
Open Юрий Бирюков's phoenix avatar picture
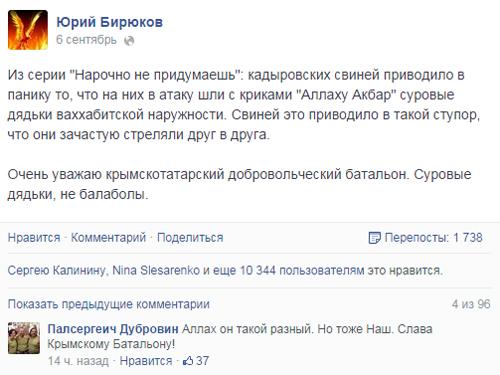(28, 30)
